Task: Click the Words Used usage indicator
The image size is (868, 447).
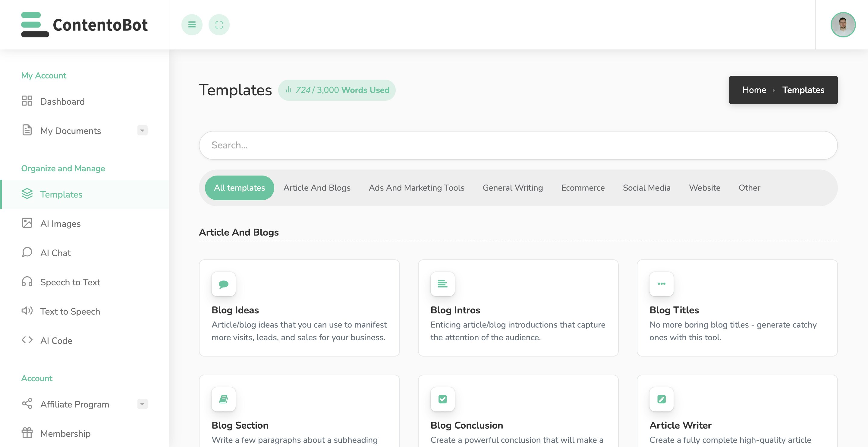Action: point(337,90)
